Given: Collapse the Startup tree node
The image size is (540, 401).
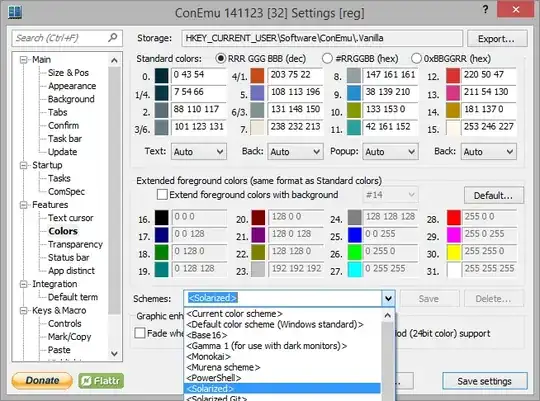Looking at the screenshot, I should click(x=23, y=165).
